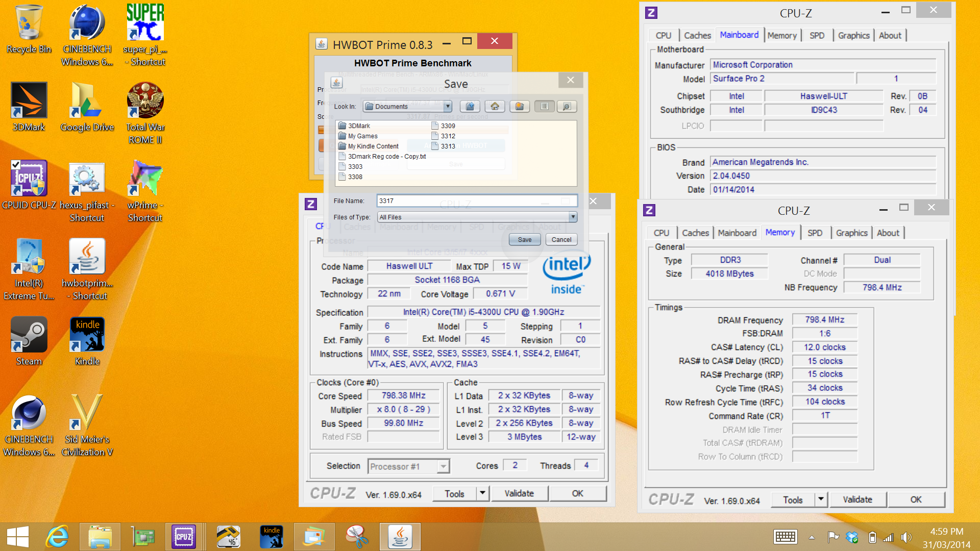Click the Java HWBOT Prime taskbar icon
980x551 pixels.
point(400,537)
